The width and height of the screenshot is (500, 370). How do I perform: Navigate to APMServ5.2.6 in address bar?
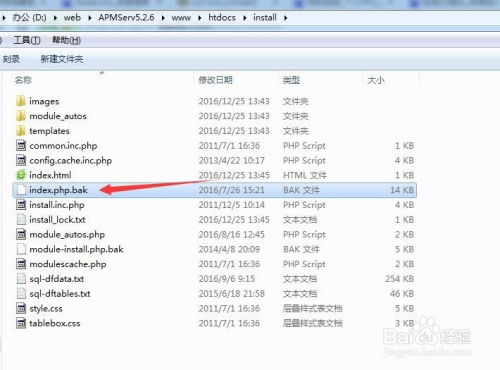tap(126, 18)
